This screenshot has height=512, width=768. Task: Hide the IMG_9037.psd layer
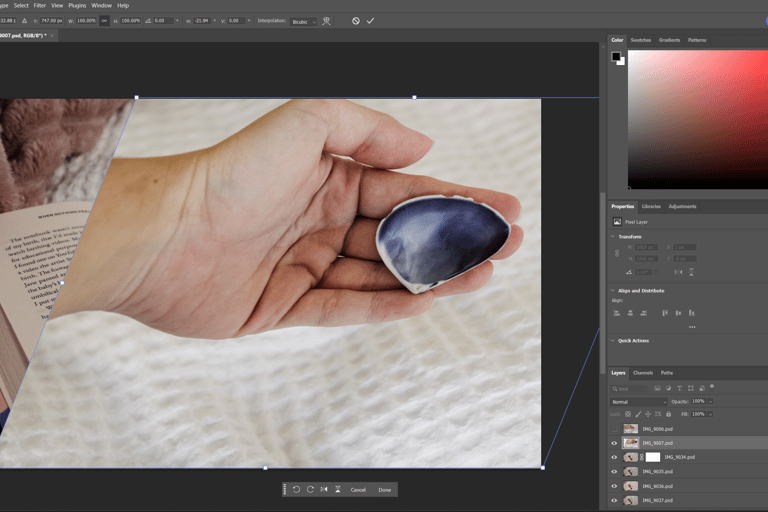614,500
